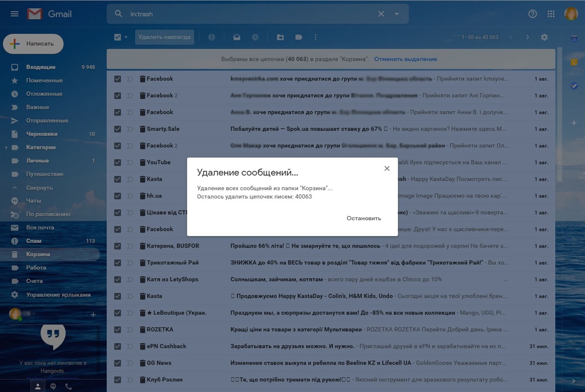Show advanced search options dropdown

coord(397,14)
